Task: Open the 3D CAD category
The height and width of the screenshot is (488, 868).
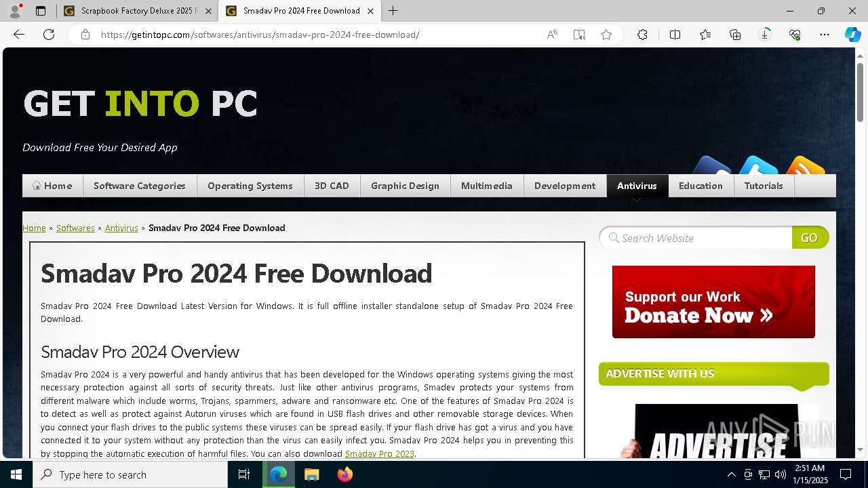Action: 332,186
